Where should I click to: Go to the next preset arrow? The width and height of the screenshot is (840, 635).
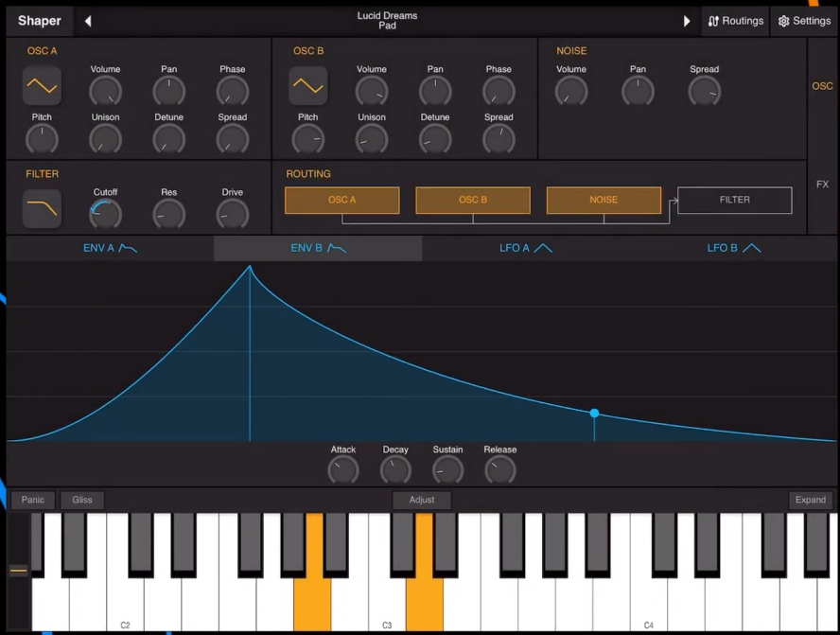[x=686, y=21]
